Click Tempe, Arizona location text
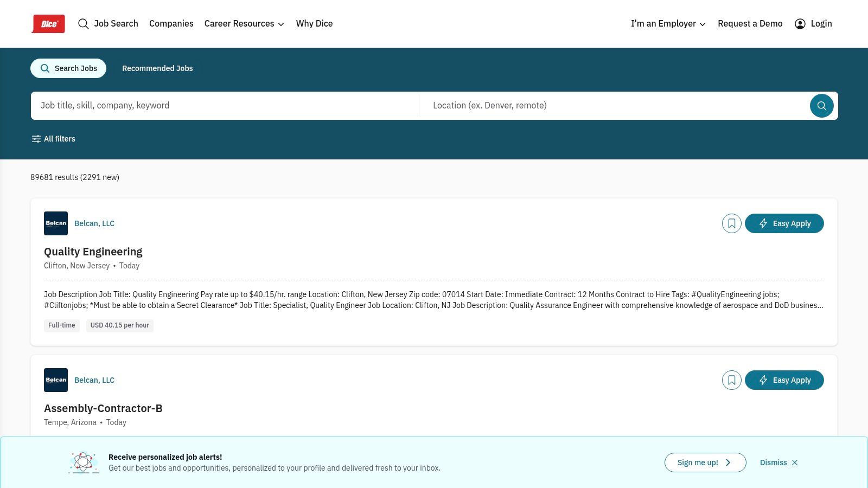This screenshot has width=868, height=488. (x=70, y=422)
